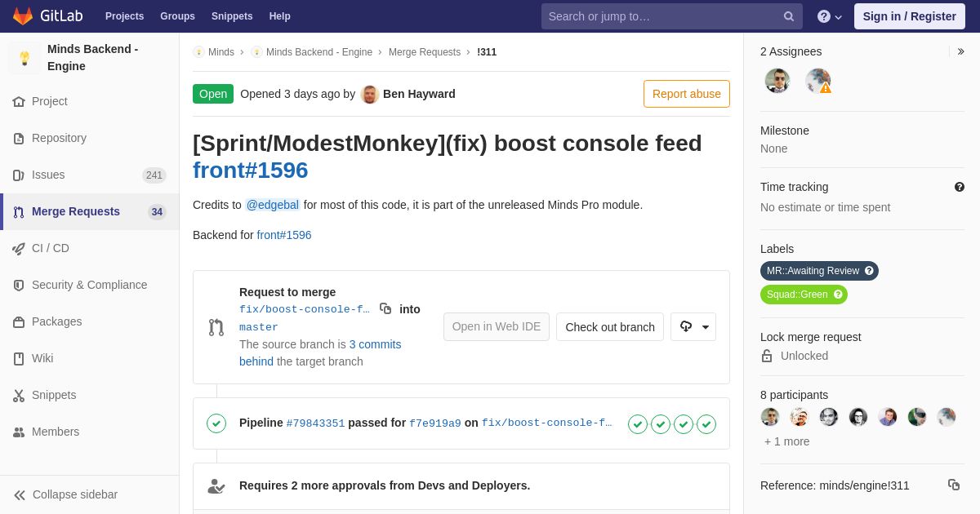The image size is (980, 514).
Task: Collapse sidebar at the bottom left
Action: (x=65, y=494)
